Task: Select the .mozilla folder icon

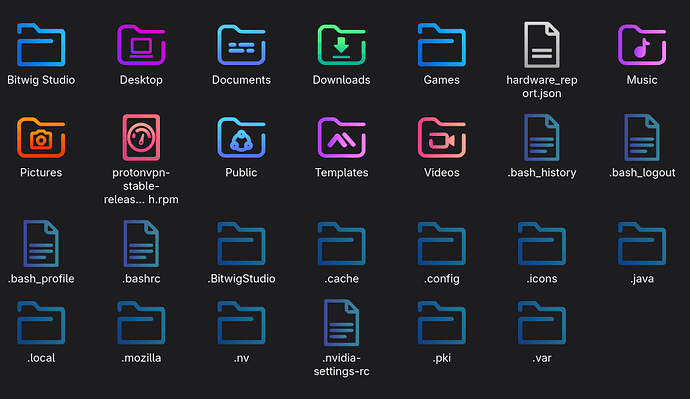Action: [x=141, y=322]
